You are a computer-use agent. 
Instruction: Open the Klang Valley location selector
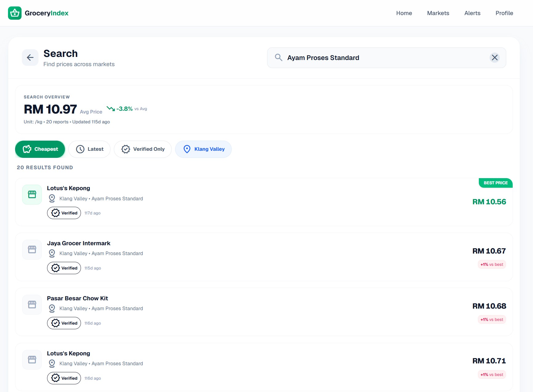click(203, 149)
